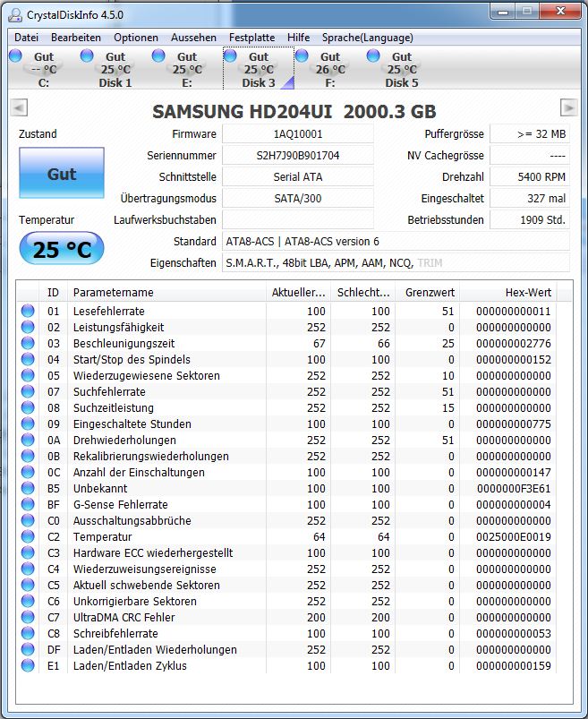Select the Disk 5 drive tab
The width and height of the screenshot is (588, 719).
coord(402,69)
